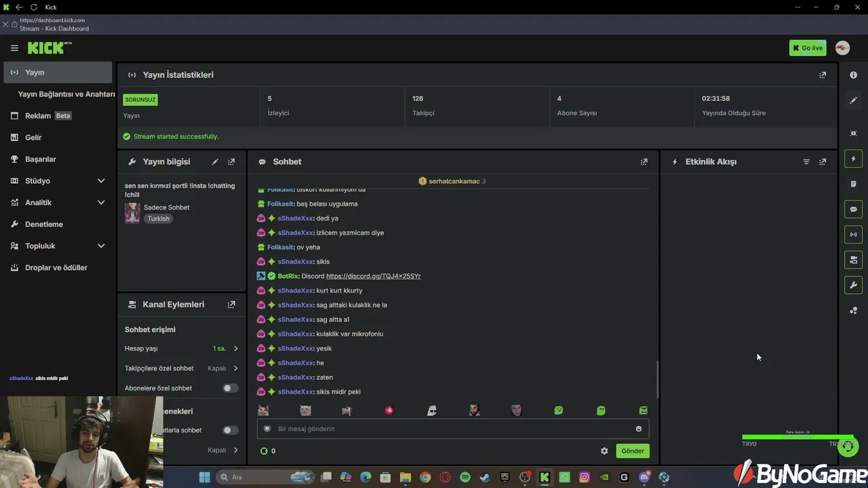
Task: Click the Kick logo
Action: 50,47
